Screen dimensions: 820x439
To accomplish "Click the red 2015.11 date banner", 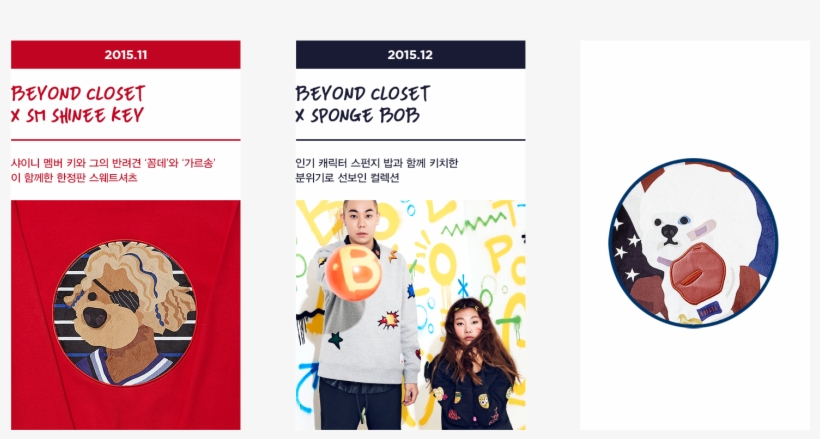I will coord(126,54).
